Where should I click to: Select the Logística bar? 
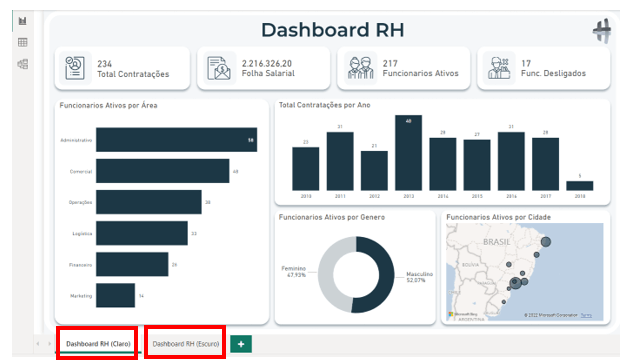pyautogui.click(x=142, y=233)
